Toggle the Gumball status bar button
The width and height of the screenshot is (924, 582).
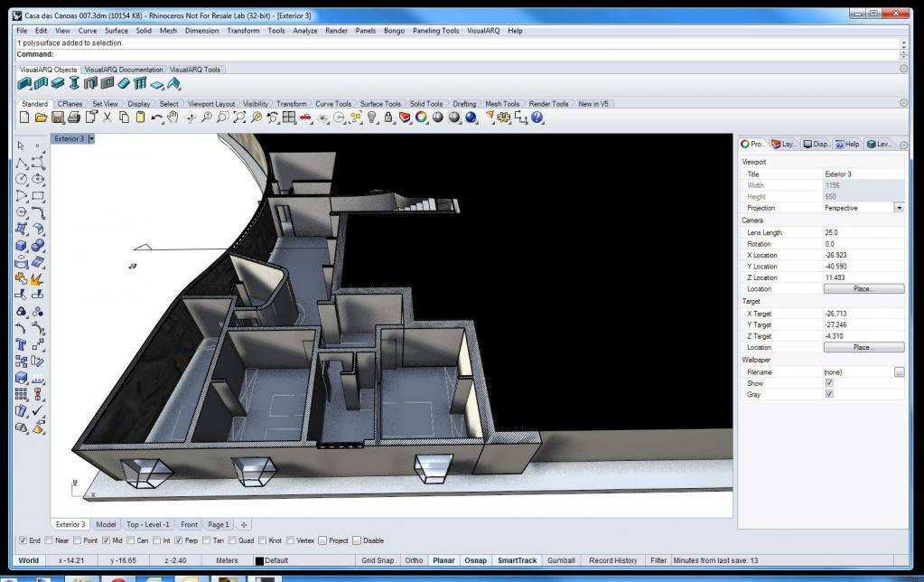click(x=561, y=560)
